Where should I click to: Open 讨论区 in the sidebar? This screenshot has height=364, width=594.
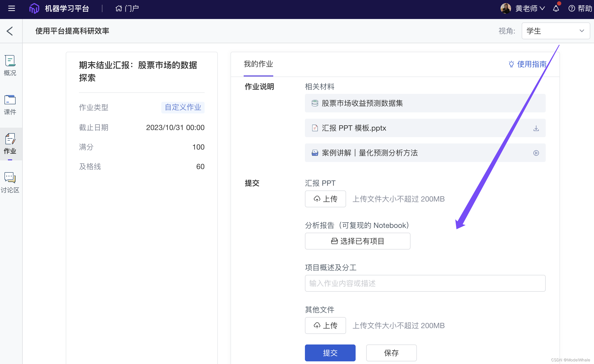10,183
